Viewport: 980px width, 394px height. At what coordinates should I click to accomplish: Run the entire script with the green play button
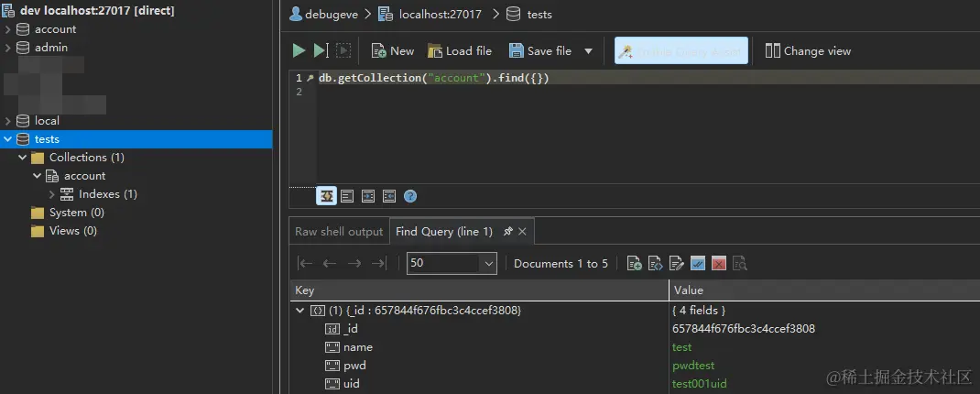pyautogui.click(x=299, y=50)
